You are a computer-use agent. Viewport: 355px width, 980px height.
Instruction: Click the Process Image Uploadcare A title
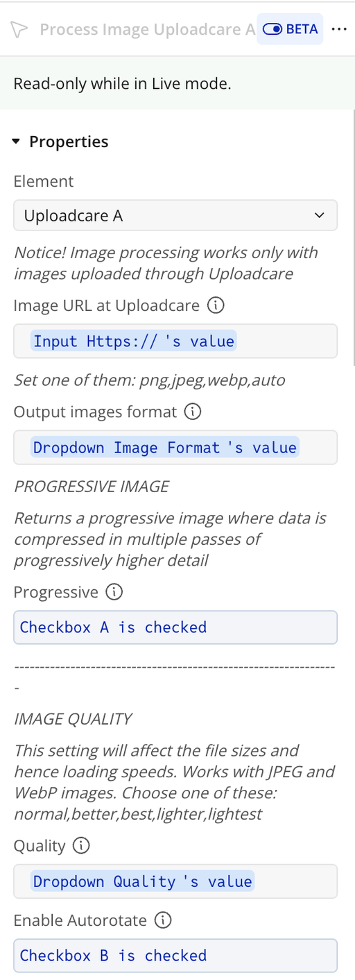click(148, 29)
